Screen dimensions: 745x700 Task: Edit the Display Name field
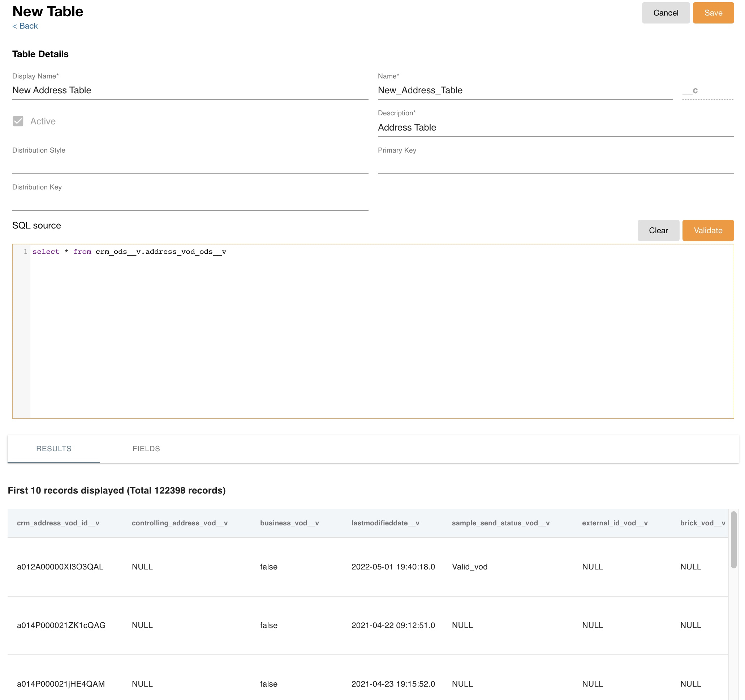coord(190,90)
